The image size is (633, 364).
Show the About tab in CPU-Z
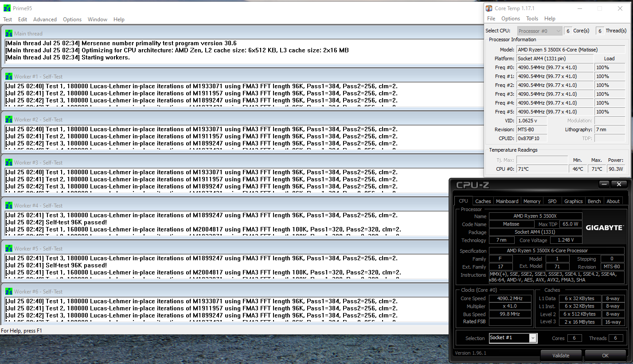coord(613,201)
